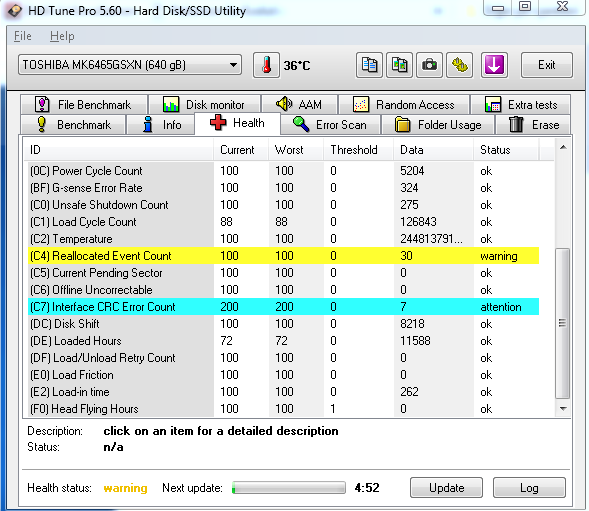Copy info to clipboard icon
The width and height of the screenshot is (589, 511).
point(369,65)
